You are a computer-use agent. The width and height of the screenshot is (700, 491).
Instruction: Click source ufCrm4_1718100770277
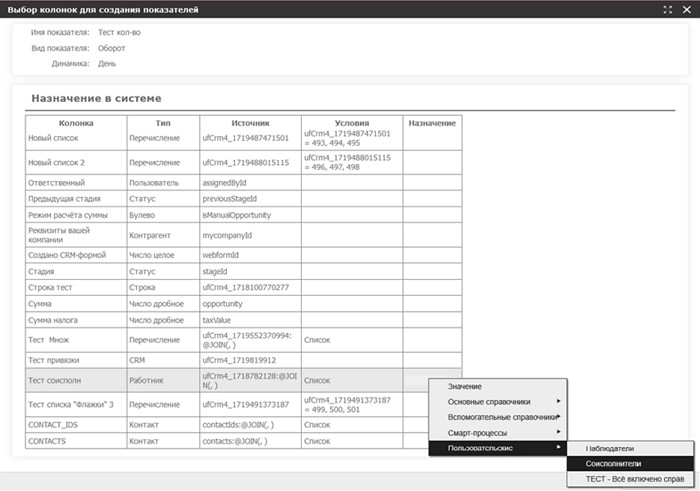[x=246, y=287]
